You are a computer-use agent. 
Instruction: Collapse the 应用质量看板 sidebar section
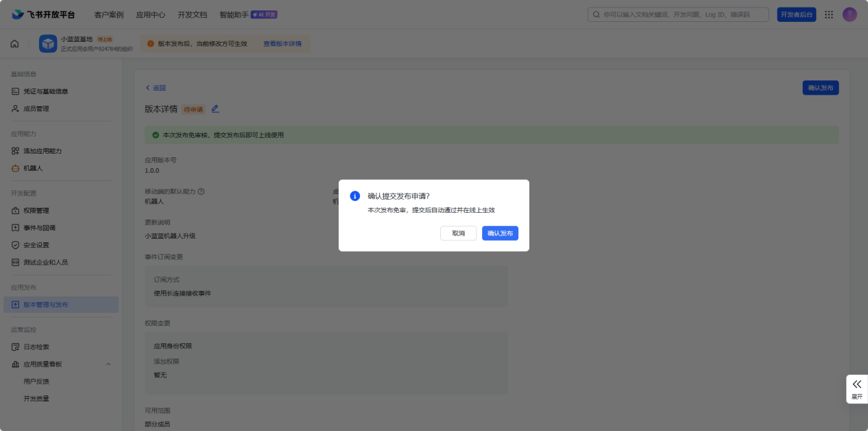[108, 364]
